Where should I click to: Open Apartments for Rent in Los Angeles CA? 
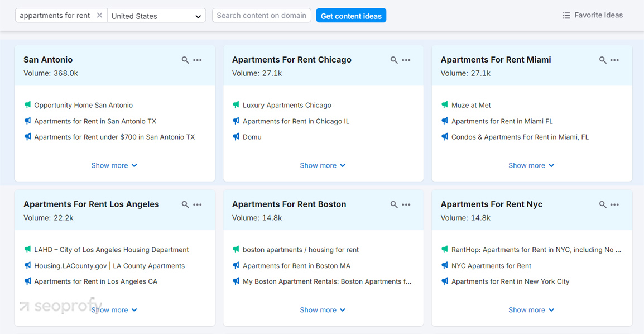click(95, 281)
